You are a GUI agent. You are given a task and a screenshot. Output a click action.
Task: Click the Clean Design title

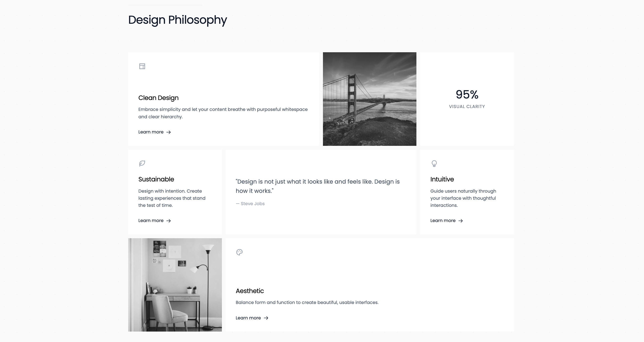(x=158, y=98)
